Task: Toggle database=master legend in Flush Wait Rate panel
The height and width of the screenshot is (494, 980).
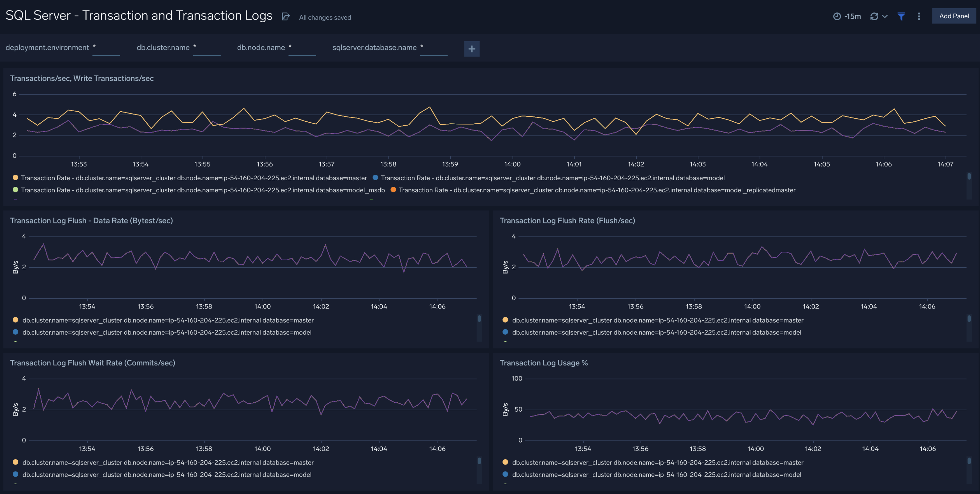Action: 163,463
